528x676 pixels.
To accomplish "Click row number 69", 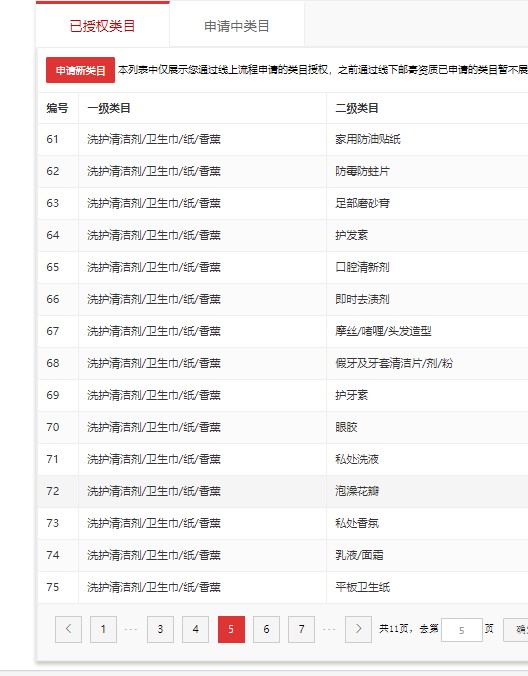I will pyautogui.click(x=53, y=395).
